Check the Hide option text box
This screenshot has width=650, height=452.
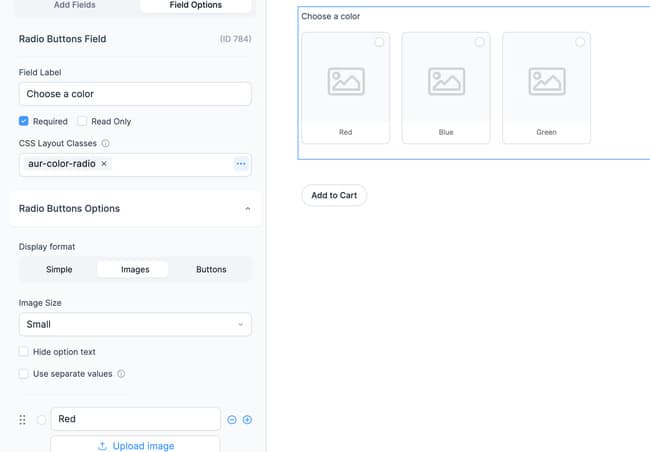pyautogui.click(x=24, y=352)
